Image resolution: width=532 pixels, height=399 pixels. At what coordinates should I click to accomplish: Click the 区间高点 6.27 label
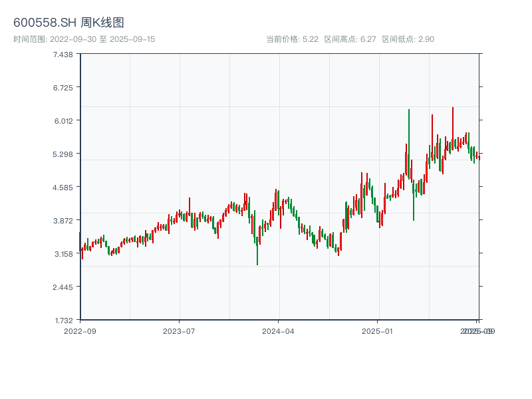pos(350,39)
